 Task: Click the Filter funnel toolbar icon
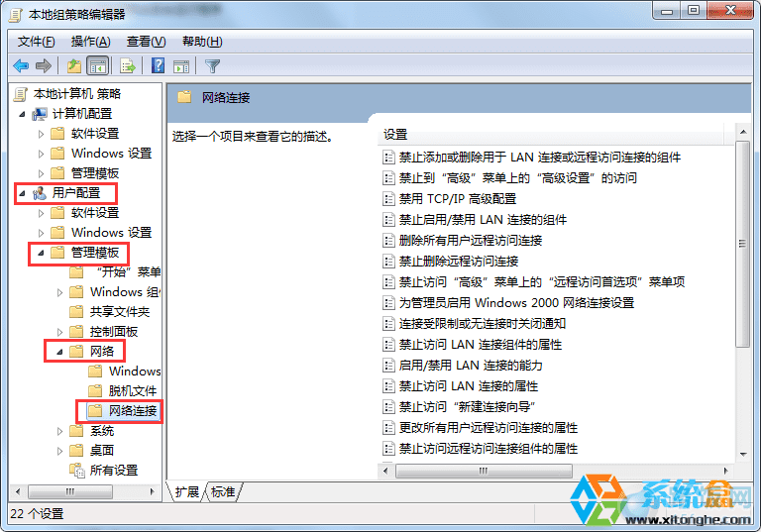[x=213, y=66]
